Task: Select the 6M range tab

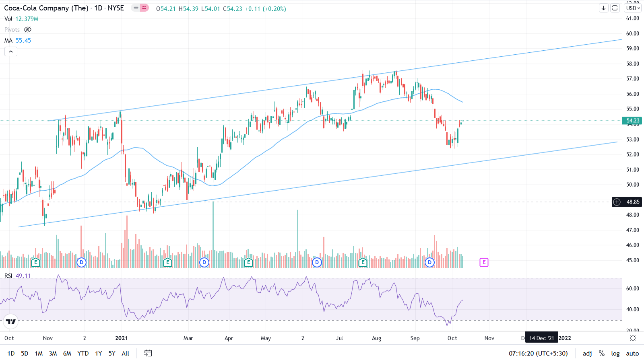Action: click(67, 353)
